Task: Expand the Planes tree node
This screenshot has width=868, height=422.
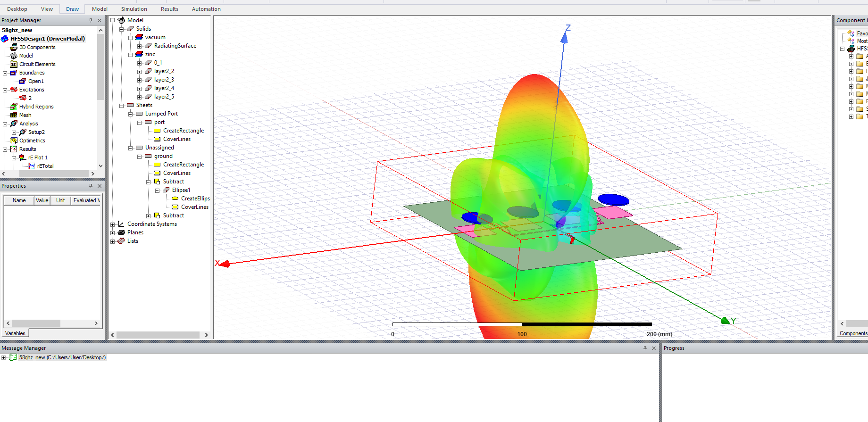Action: click(113, 233)
